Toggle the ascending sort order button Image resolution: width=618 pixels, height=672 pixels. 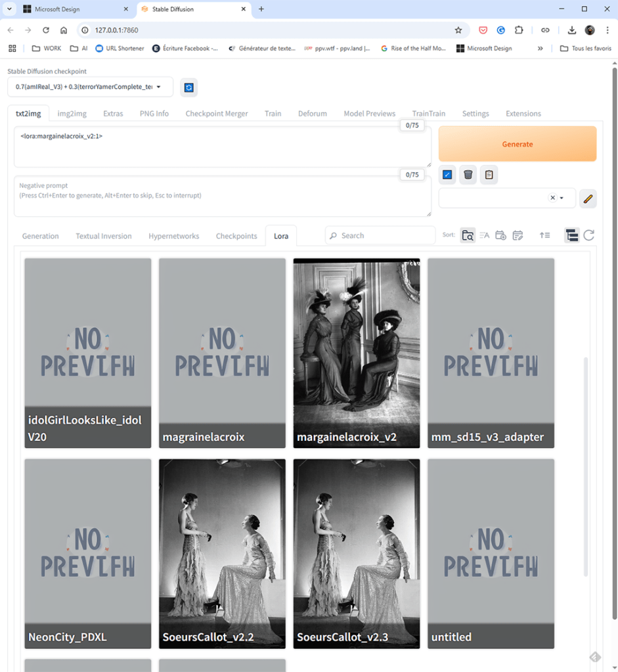pos(544,235)
